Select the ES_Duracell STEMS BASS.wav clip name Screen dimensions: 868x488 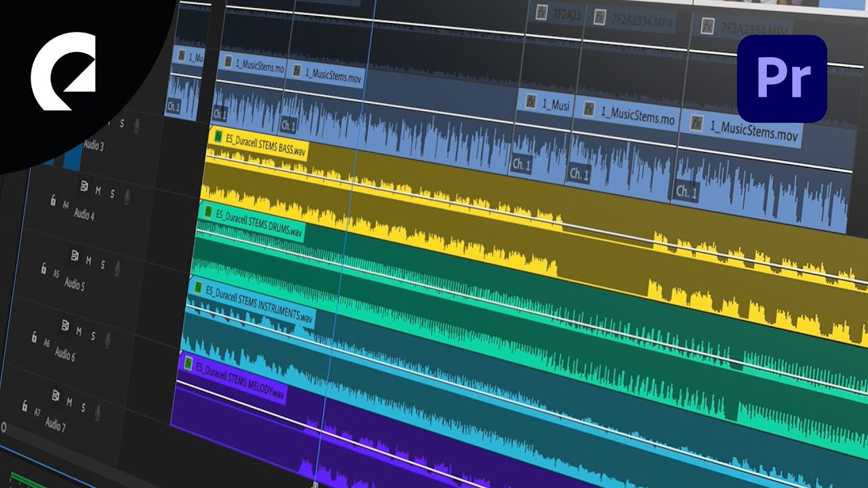[x=264, y=145]
